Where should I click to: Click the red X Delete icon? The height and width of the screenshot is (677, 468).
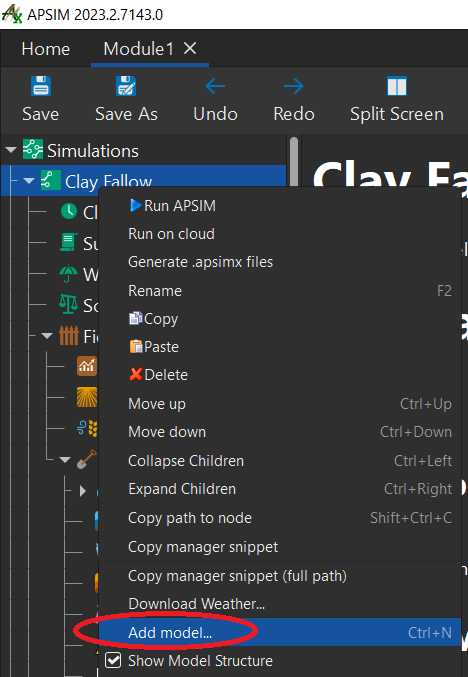point(136,375)
